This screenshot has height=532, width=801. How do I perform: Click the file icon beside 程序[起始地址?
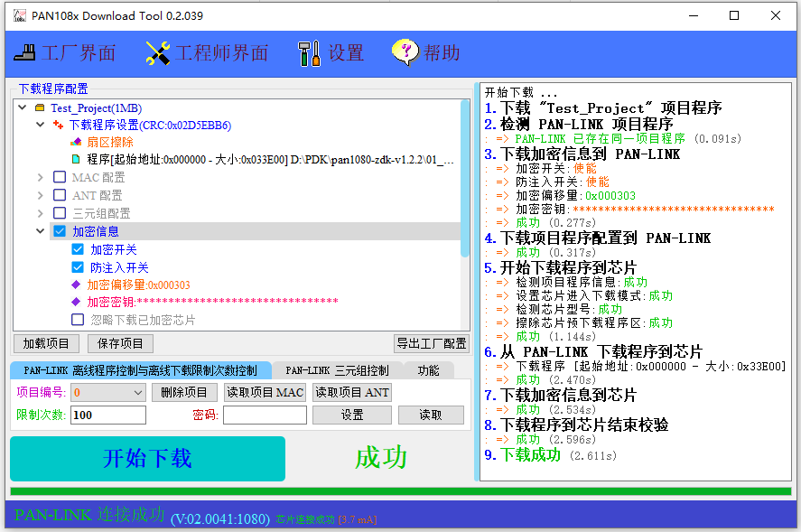[76, 159]
